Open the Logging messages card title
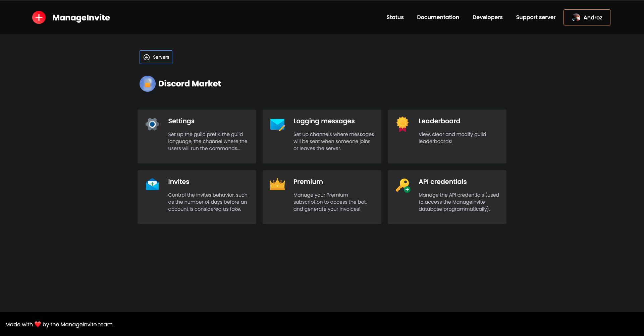 pyautogui.click(x=324, y=121)
